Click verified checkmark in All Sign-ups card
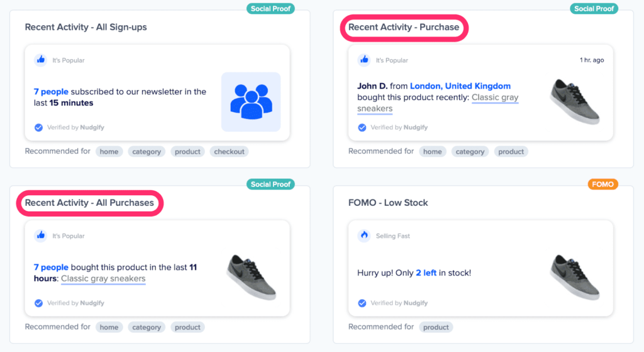Viewport: 644px width, 352px height. pyautogui.click(x=38, y=127)
